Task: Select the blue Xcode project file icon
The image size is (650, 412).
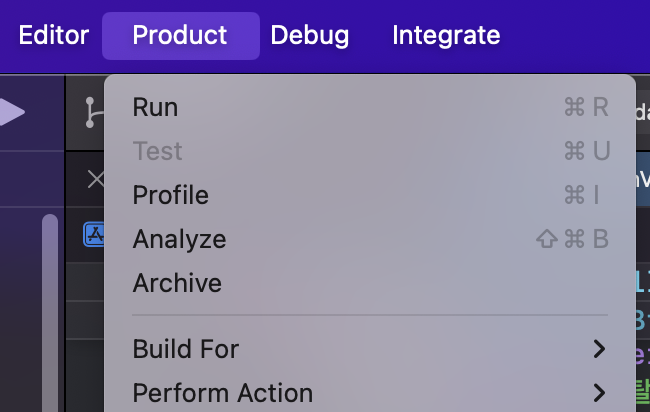Action: coord(94,235)
